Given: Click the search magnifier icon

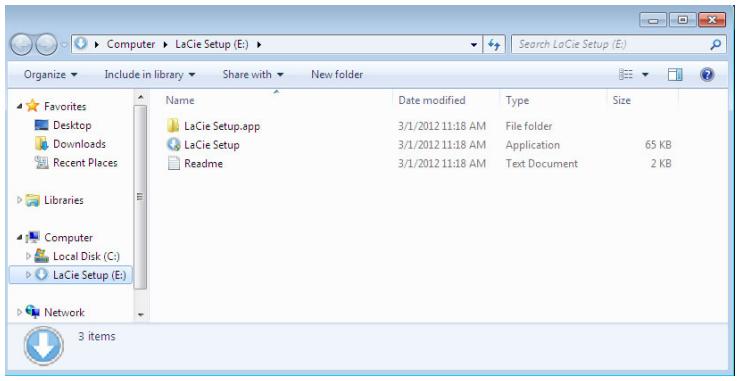Looking at the screenshot, I should (715, 44).
